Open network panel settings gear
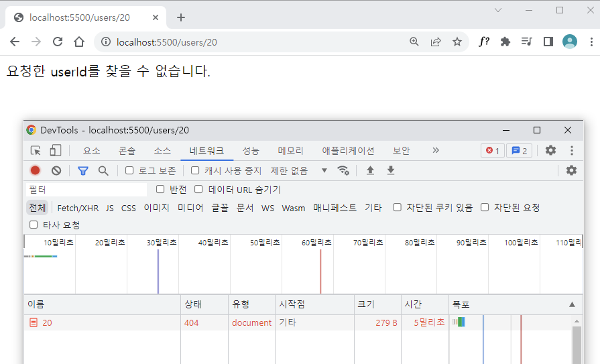Image resolution: width=600 pixels, height=364 pixels. click(x=571, y=170)
